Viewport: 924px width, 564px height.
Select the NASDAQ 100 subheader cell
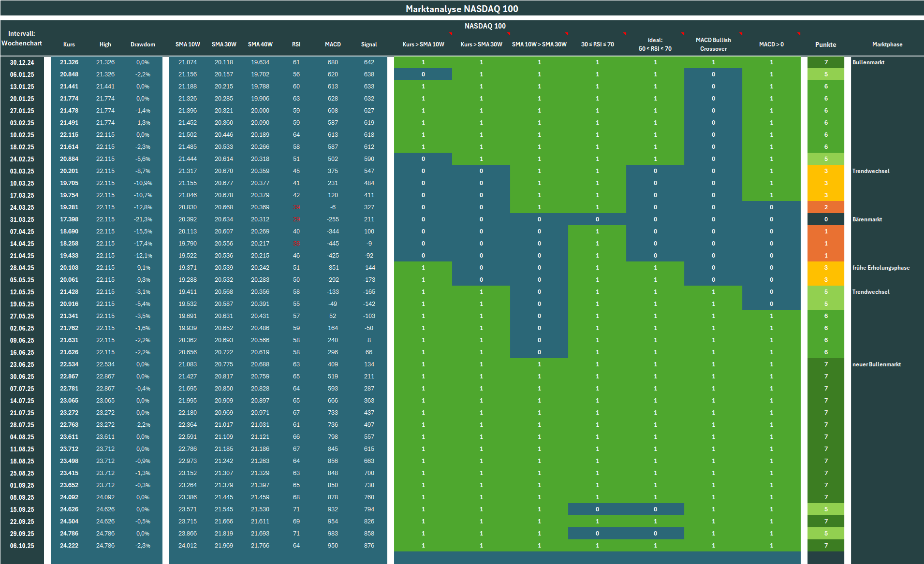pos(485,26)
